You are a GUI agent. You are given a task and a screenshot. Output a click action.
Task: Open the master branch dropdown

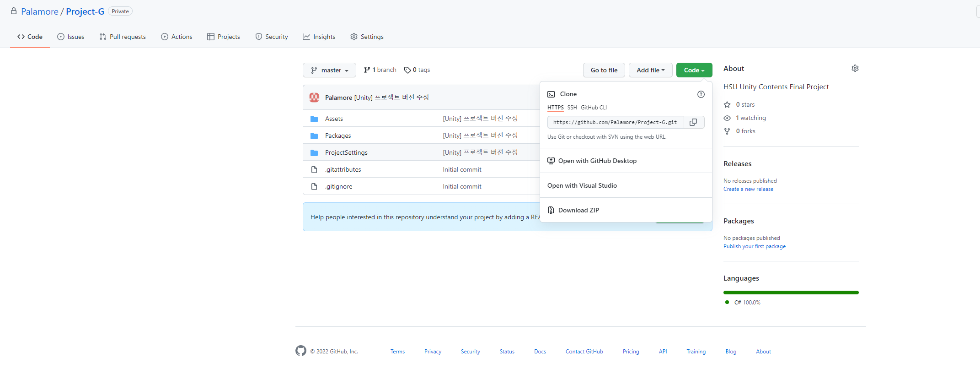tap(329, 70)
